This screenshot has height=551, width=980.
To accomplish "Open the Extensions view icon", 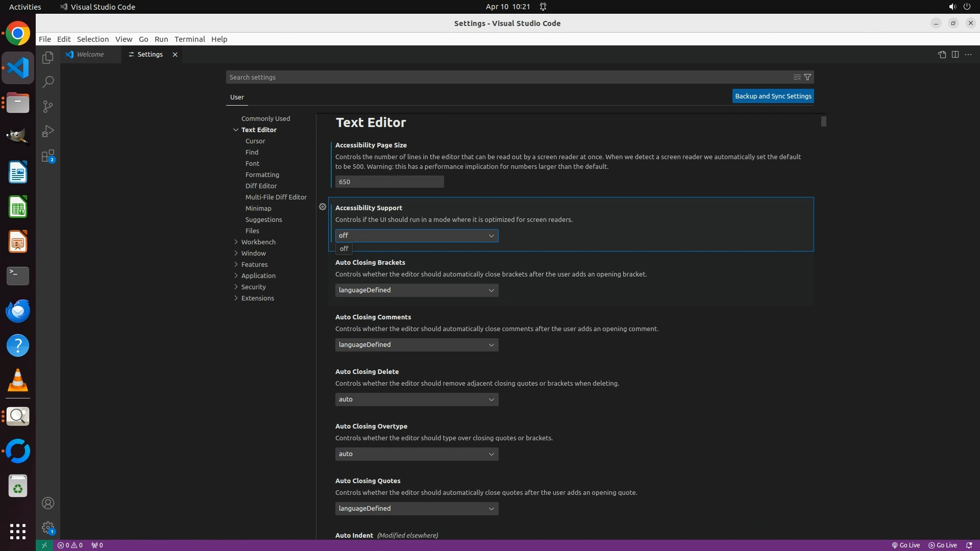I will [48, 156].
